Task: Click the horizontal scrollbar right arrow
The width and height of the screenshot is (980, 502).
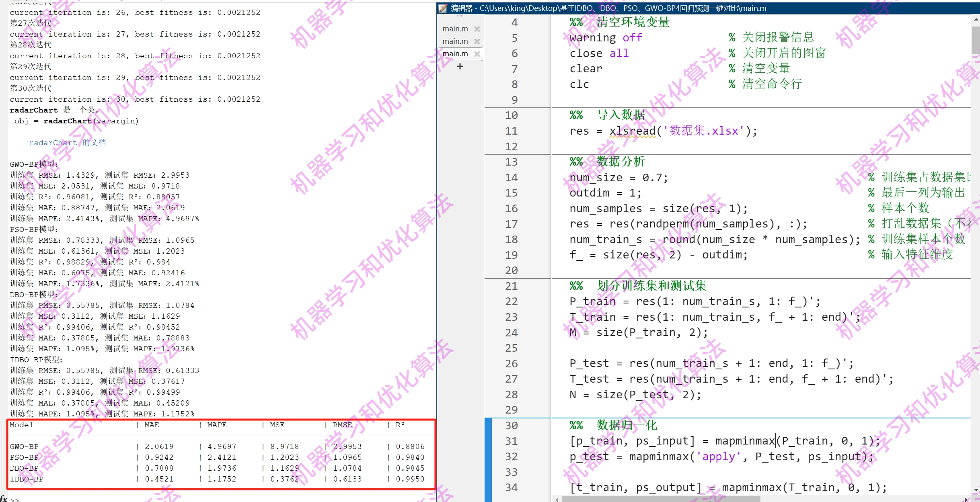Action: 966,499
